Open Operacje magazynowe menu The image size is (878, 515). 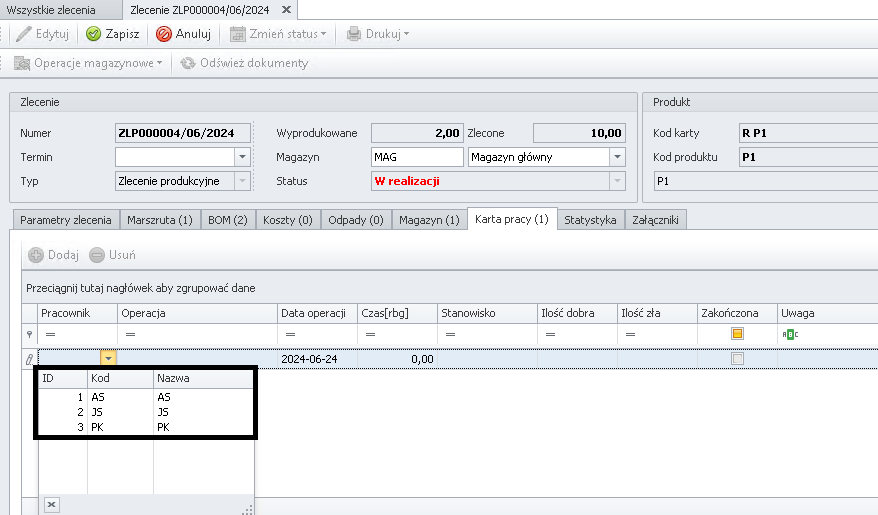coord(89,63)
